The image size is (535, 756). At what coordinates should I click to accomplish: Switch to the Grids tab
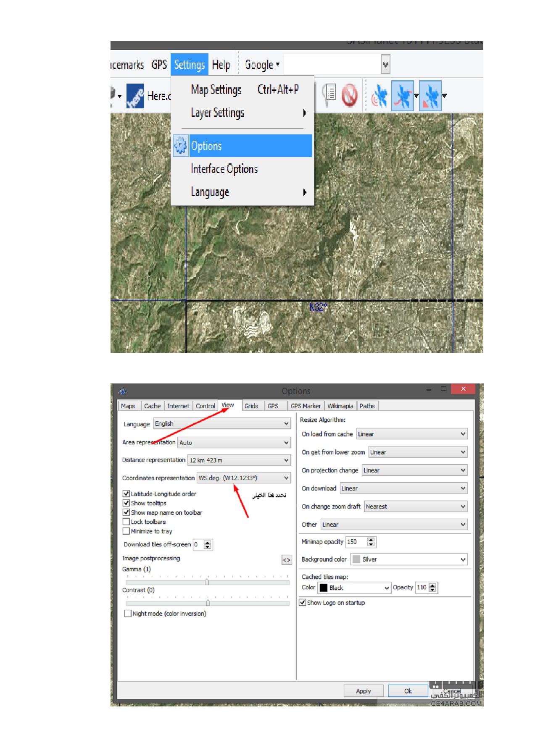[x=251, y=406]
